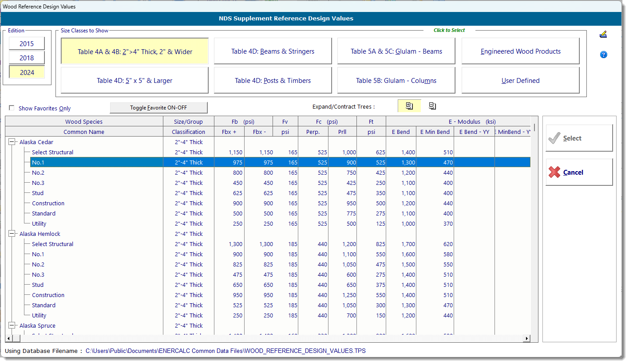
Task: Click the left arrow of horizontal scrollbar
Action: tap(9, 338)
